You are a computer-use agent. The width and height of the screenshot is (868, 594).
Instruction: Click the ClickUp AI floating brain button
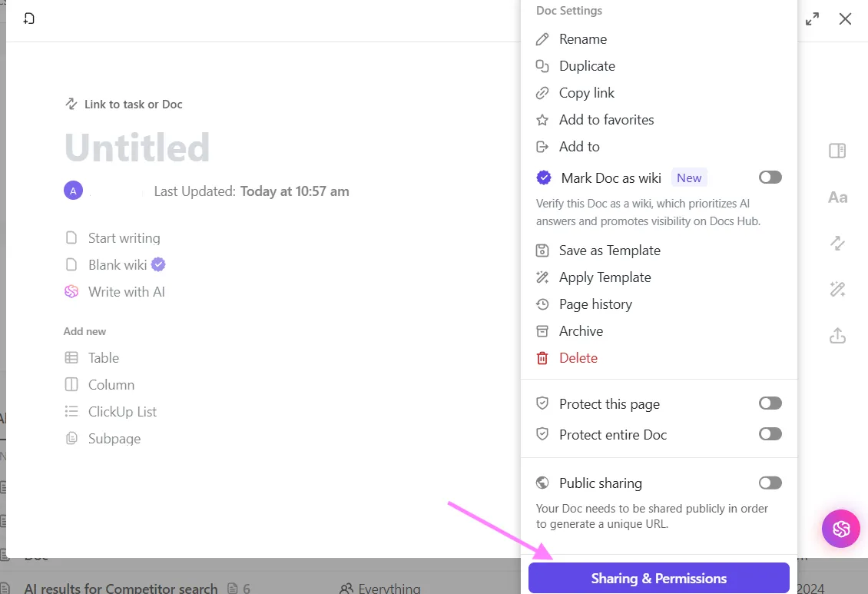[840, 528]
